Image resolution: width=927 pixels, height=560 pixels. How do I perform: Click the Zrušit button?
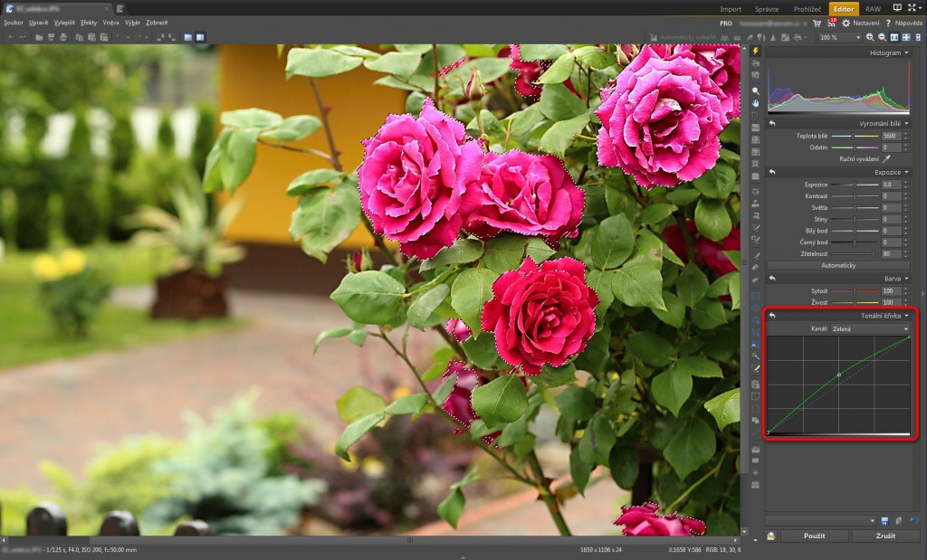(x=885, y=536)
